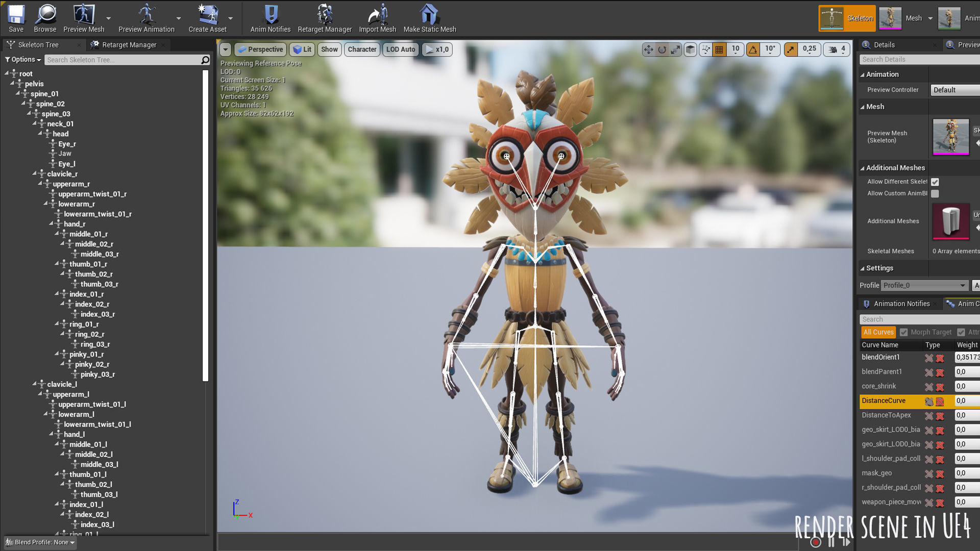This screenshot has height=551, width=980.
Task: Click the DistanceCurve weight value field
Action: [967, 402]
